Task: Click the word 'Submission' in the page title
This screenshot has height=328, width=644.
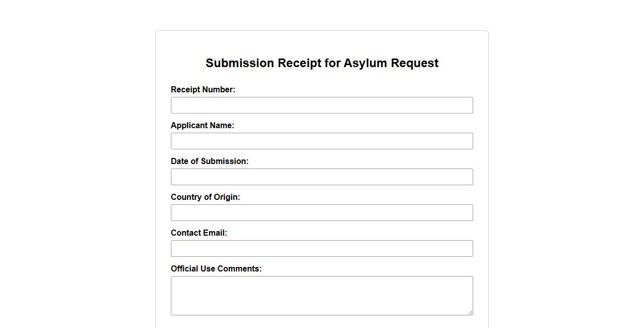Action: 240,64
